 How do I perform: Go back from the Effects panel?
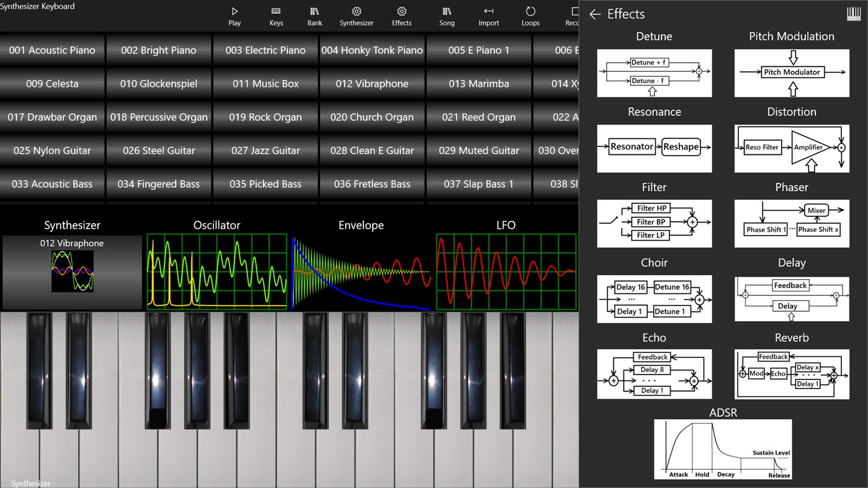595,14
